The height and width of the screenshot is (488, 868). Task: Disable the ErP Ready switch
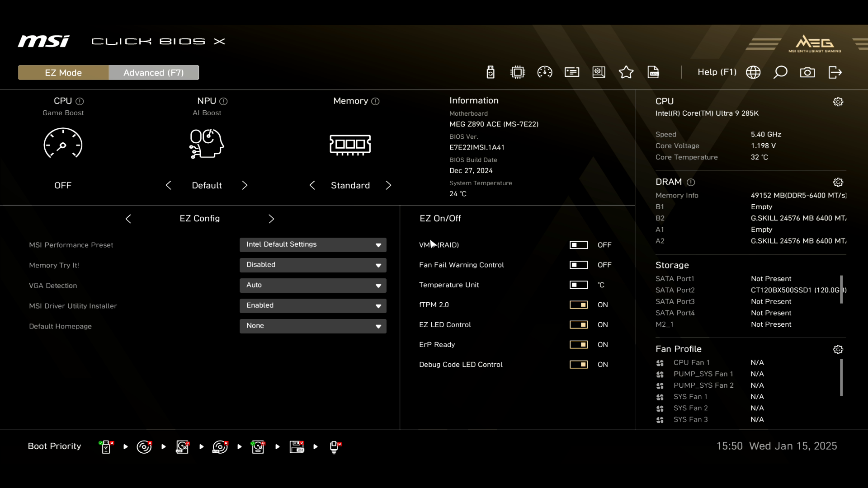[579, 345]
